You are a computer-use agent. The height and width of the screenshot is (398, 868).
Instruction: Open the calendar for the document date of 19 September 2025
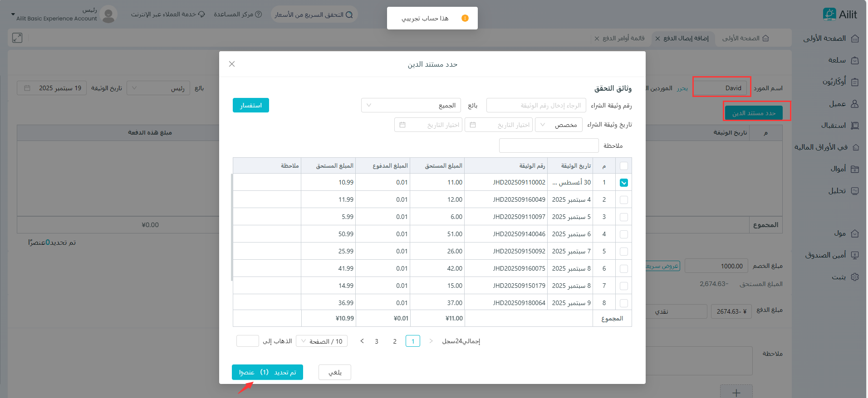tap(28, 88)
